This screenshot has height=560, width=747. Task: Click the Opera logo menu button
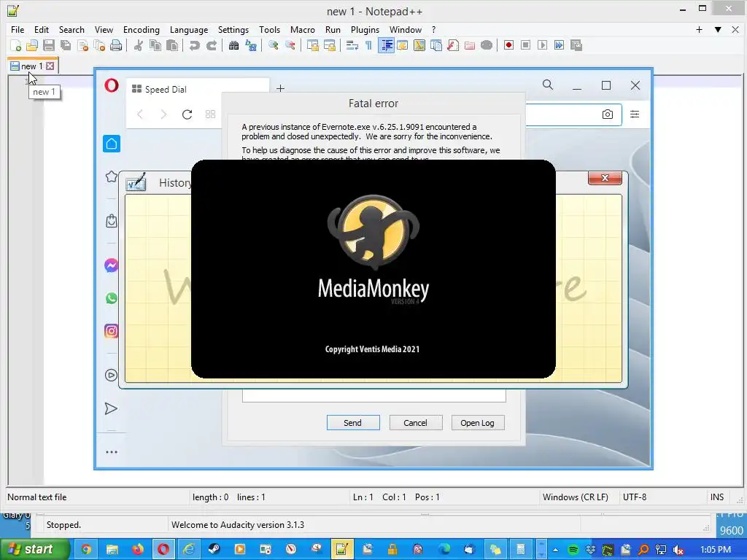pos(112,86)
